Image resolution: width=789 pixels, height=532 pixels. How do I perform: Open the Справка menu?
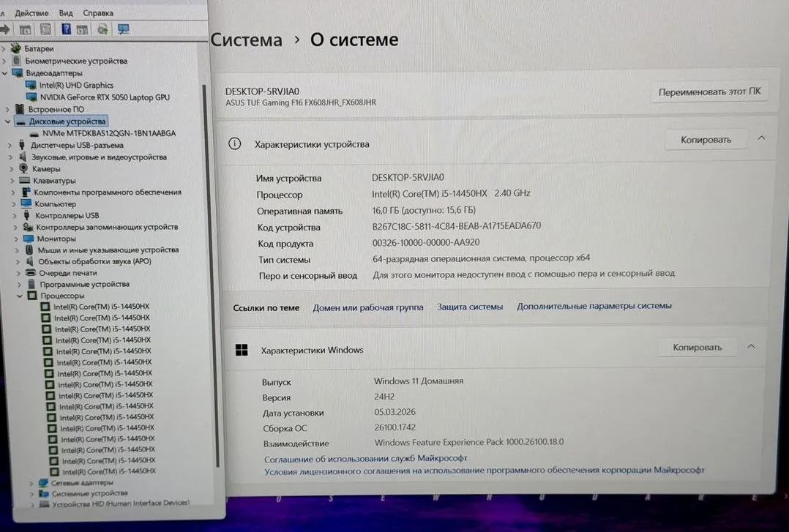click(x=98, y=13)
